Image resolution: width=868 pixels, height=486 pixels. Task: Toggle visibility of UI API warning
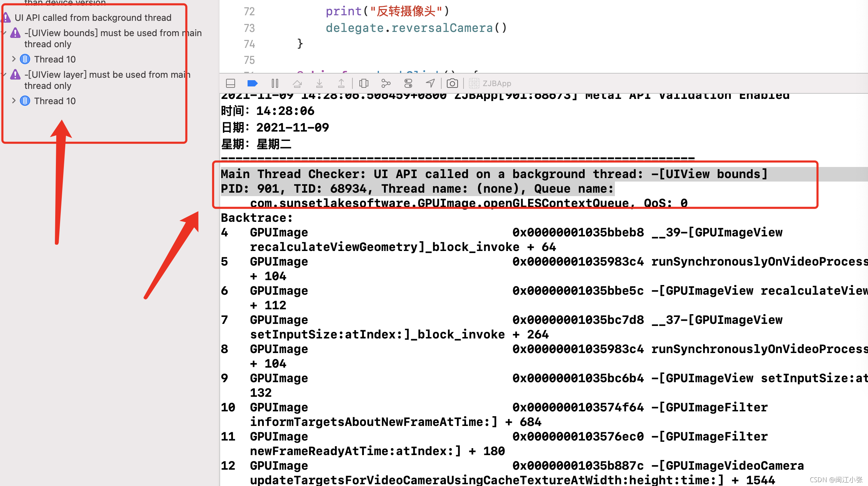4,17
